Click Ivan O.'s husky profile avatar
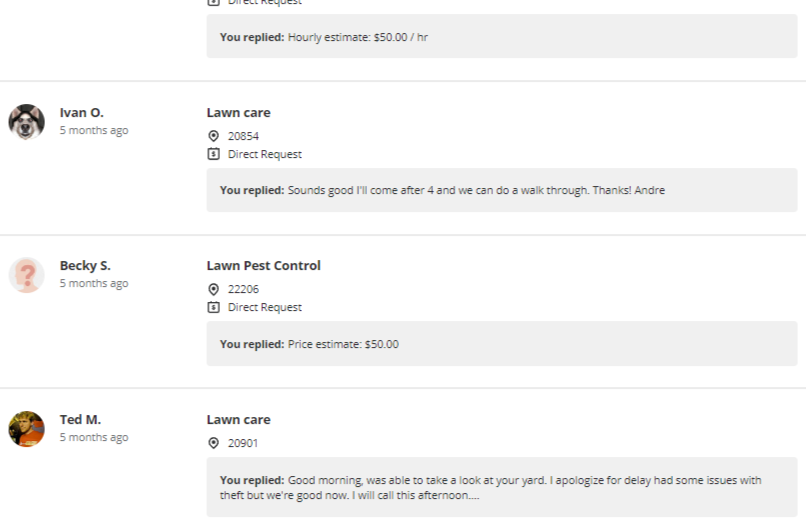Viewport: 806px width, 523px height. (26, 122)
